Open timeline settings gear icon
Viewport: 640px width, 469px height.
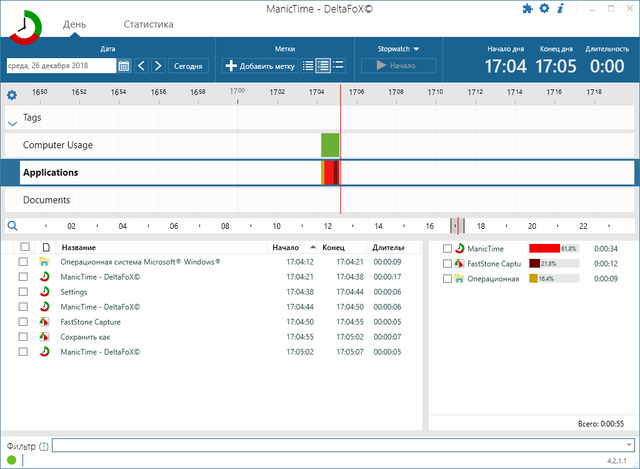point(12,95)
